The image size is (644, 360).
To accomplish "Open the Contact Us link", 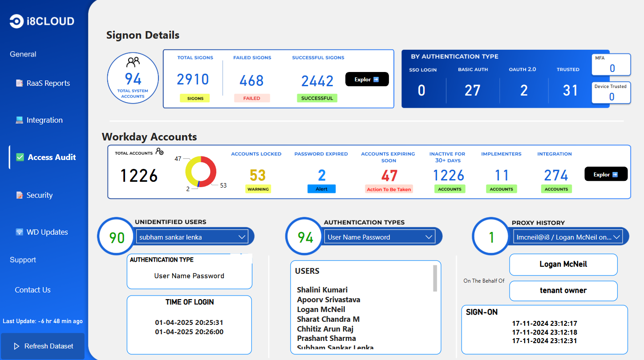I will click(32, 289).
